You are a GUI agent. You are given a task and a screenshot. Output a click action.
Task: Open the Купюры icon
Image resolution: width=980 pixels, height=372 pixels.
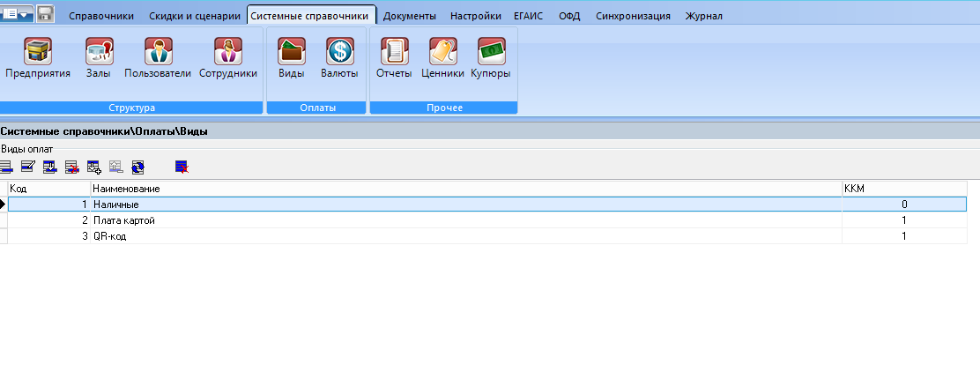coord(491,50)
